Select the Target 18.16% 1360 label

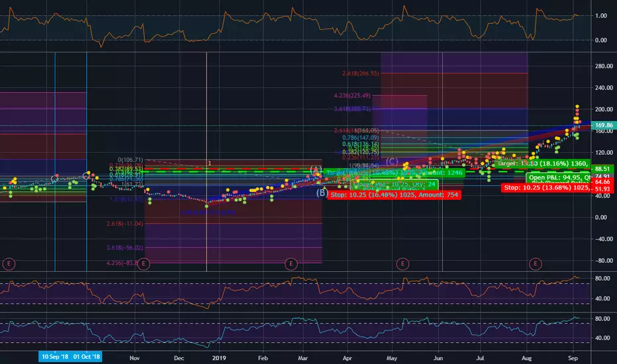[x=543, y=163]
